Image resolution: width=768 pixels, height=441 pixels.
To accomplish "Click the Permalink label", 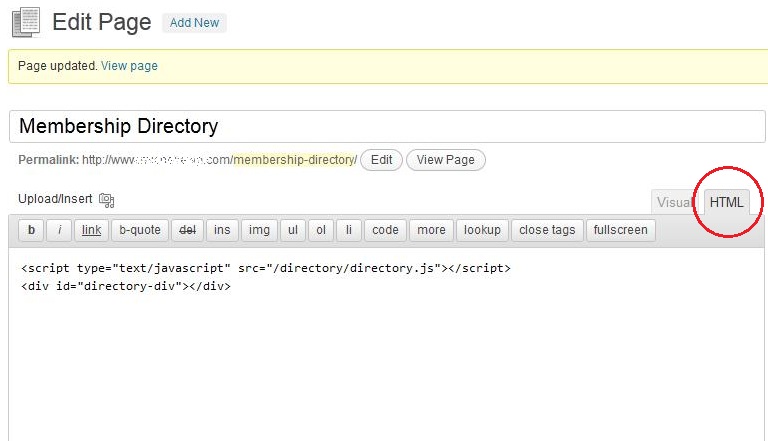I will [48, 160].
